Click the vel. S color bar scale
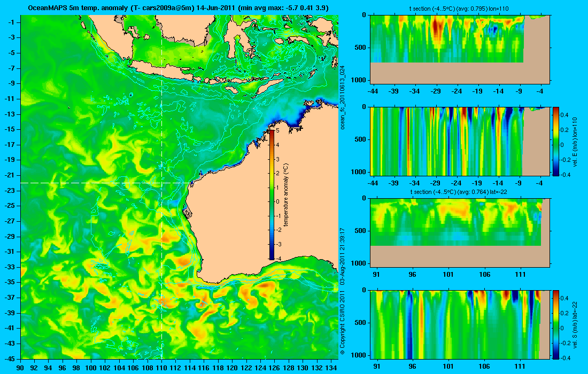The height and width of the screenshot is (374, 588). [556, 324]
